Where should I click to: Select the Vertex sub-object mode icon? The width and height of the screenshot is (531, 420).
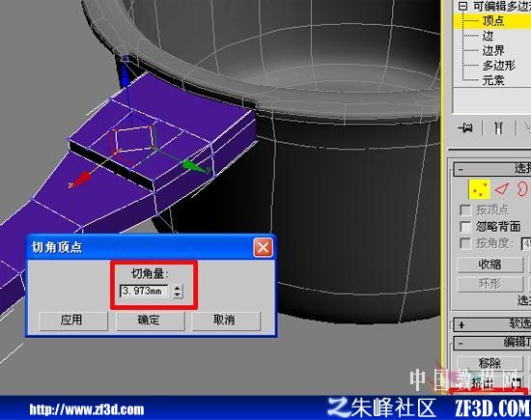click(479, 189)
